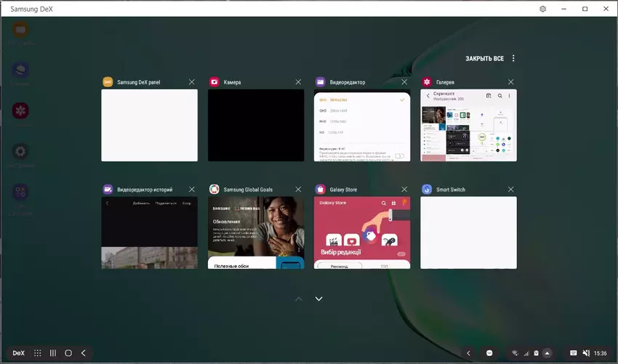Open the notifications bubble icon in the taskbar
The image size is (618, 364).
[x=489, y=353]
